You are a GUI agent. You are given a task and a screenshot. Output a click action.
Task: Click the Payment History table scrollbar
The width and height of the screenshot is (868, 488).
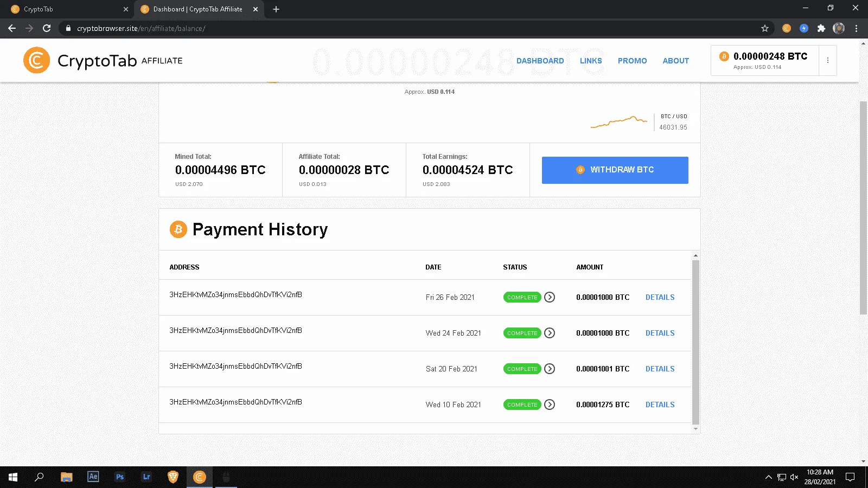(695, 342)
